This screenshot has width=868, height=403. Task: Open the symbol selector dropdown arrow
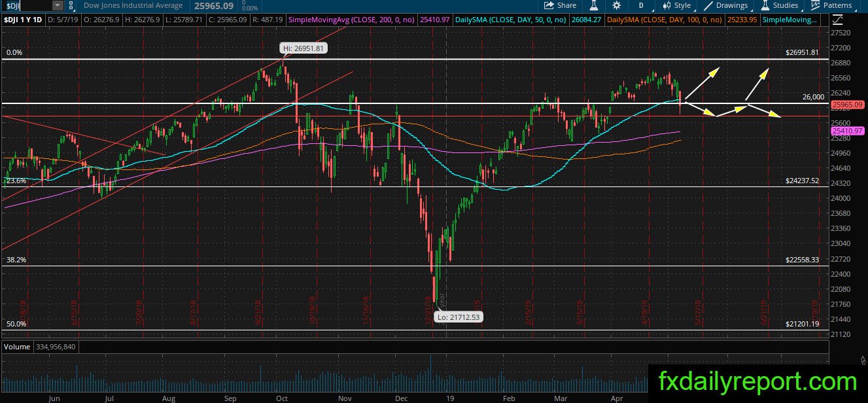tap(58, 5)
